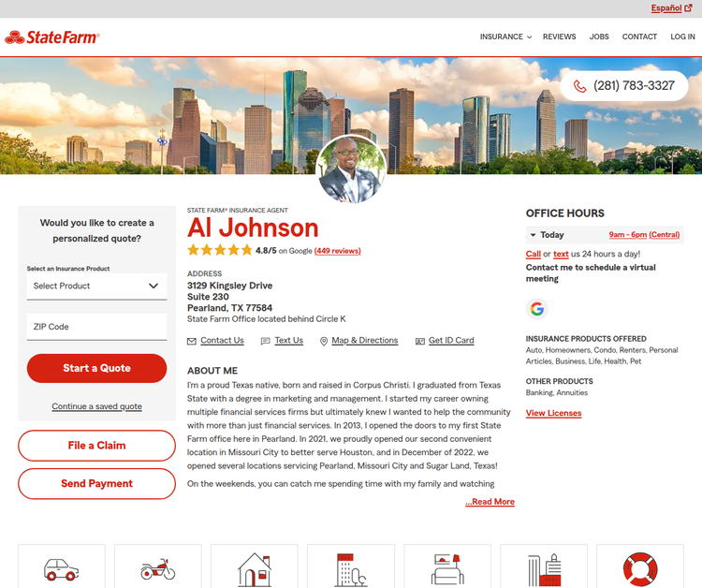Click the Start a Quote button

click(x=96, y=368)
